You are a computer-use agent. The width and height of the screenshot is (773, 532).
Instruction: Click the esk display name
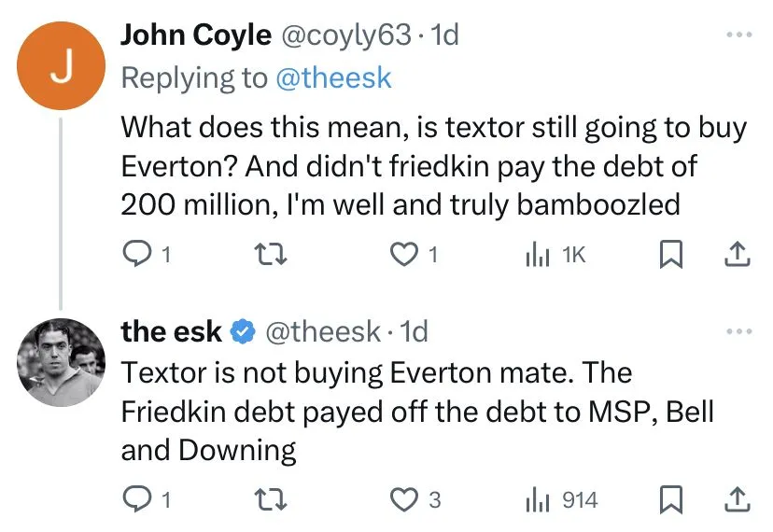(x=172, y=330)
